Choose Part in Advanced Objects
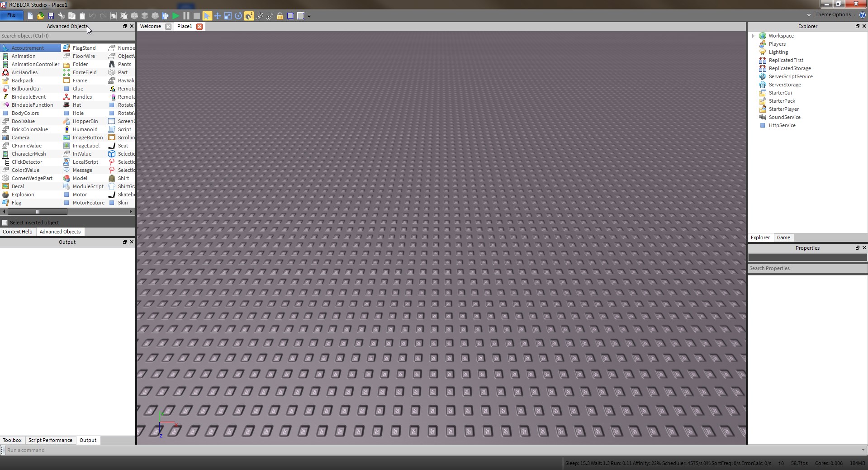This screenshot has height=470, width=868. (123, 72)
